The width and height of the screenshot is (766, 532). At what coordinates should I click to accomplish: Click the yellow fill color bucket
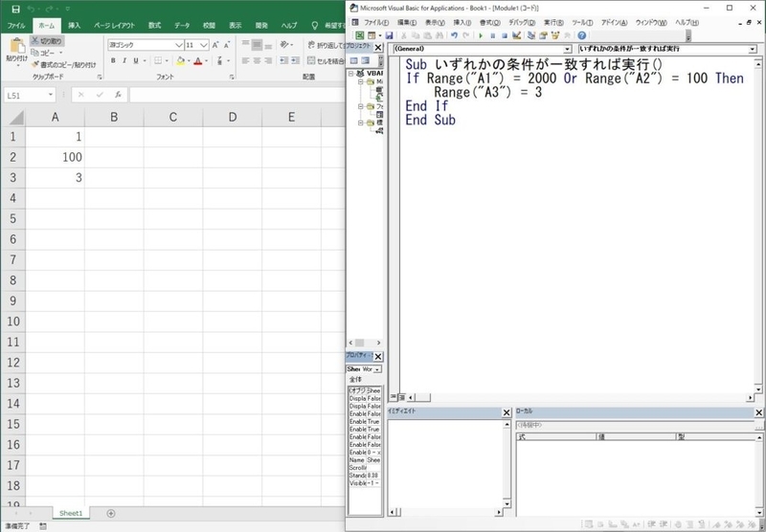pos(180,60)
